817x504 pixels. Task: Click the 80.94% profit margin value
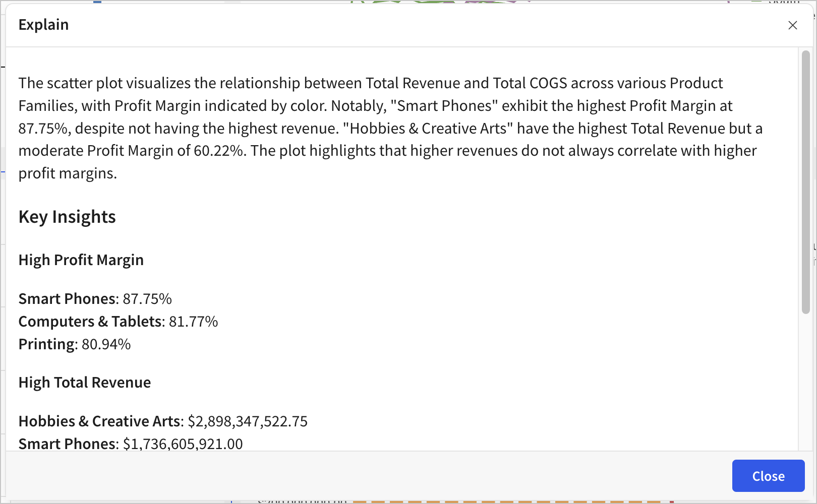(106, 344)
